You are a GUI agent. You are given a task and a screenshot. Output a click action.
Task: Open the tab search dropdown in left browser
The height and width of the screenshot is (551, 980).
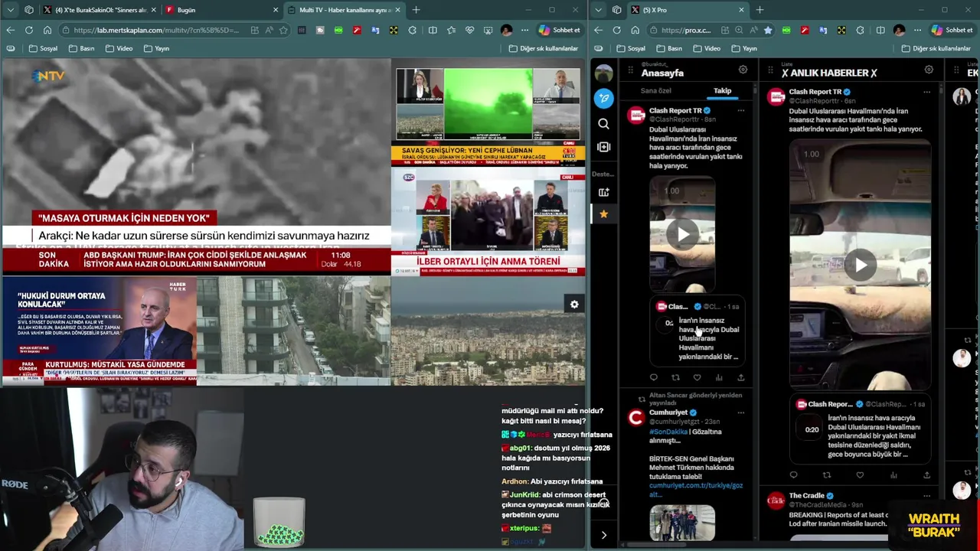pyautogui.click(x=10, y=10)
